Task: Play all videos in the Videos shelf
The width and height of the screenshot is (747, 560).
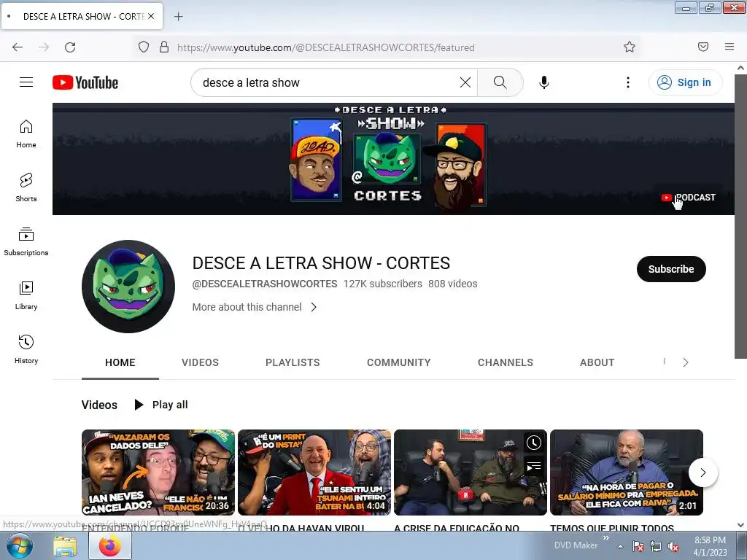Action: click(x=161, y=405)
